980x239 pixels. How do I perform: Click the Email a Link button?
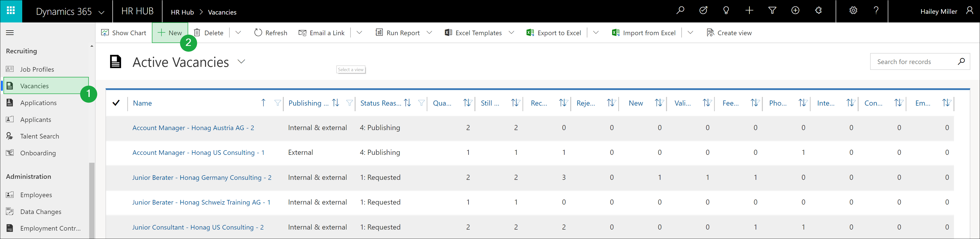tap(321, 33)
